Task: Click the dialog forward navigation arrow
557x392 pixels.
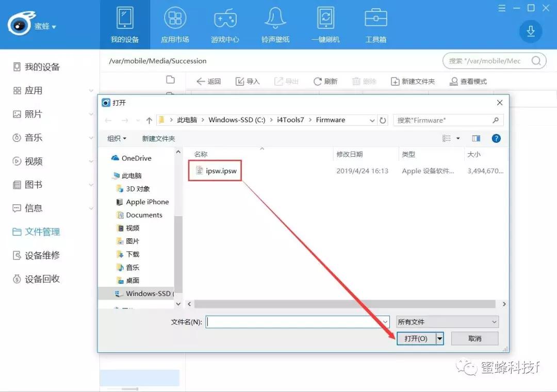Action: 125,121
